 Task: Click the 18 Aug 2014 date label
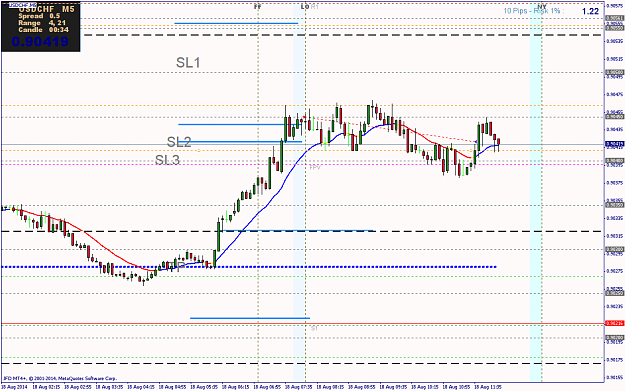[14, 387]
